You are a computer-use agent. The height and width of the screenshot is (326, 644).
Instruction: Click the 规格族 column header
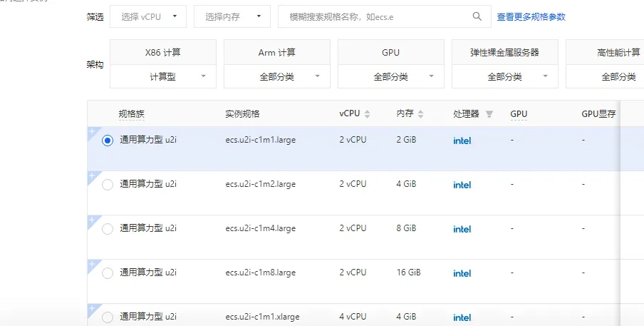[131, 114]
